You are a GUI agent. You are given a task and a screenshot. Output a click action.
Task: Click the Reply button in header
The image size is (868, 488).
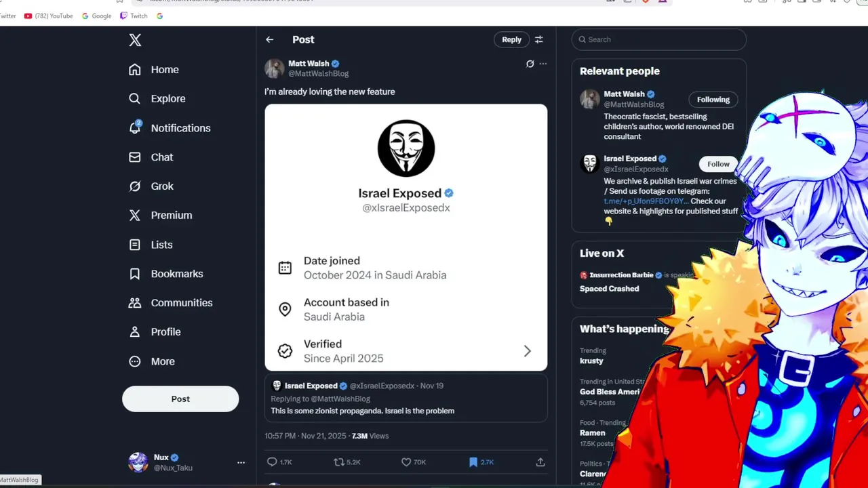[511, 39]
